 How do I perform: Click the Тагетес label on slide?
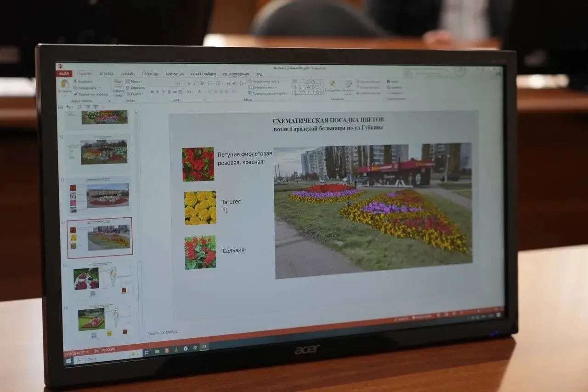tap(231, 202)
